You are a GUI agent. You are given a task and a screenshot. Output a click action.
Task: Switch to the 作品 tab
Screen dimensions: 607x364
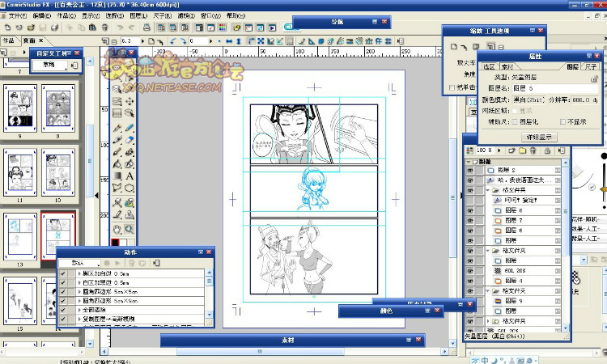(9, 40)
